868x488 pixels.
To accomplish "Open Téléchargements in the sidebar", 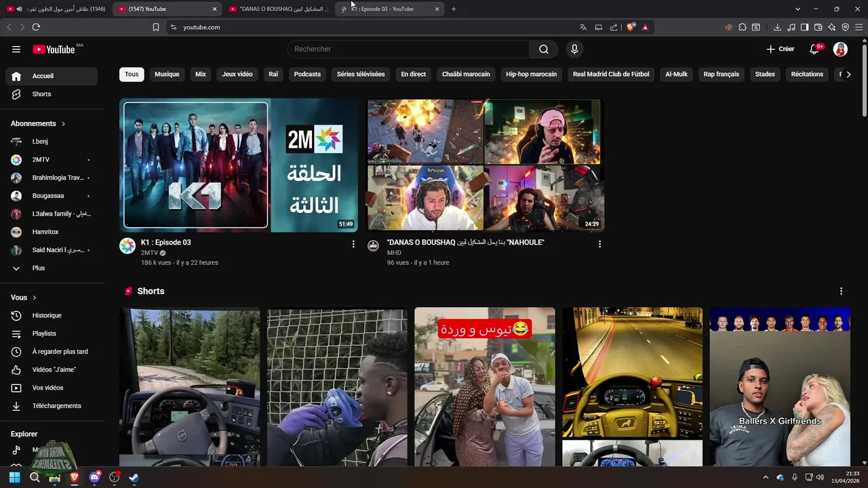I will pyautogui.click(x=52, y=406).
